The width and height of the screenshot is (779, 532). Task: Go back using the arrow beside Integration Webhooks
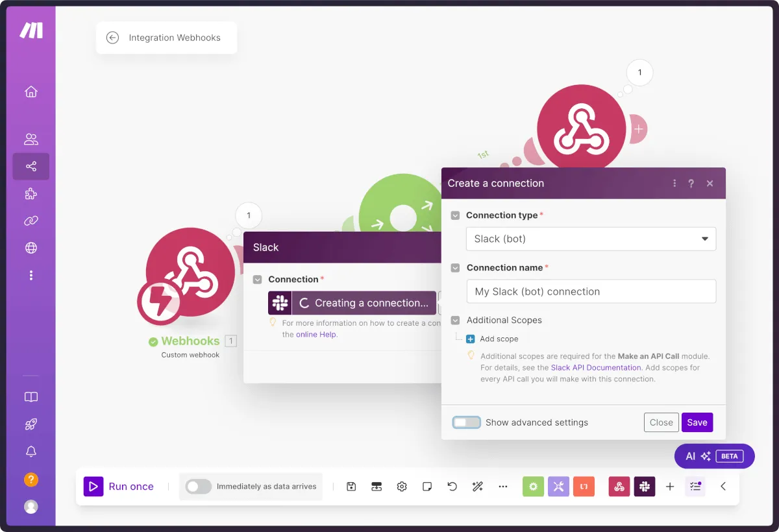(x=112, y=38)
